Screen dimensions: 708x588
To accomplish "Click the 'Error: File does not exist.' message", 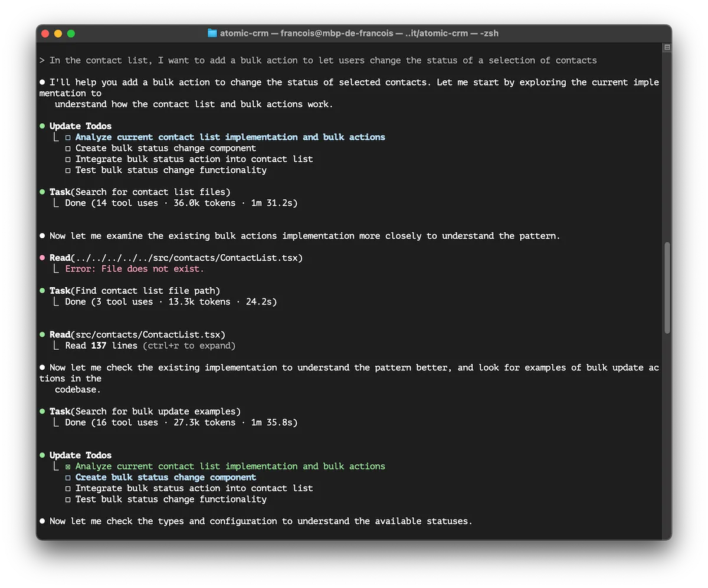I will coord(135,269).
